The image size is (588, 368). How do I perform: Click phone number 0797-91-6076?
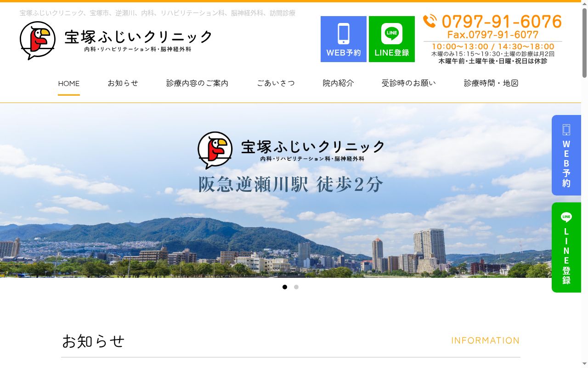[x=502, y=22]
